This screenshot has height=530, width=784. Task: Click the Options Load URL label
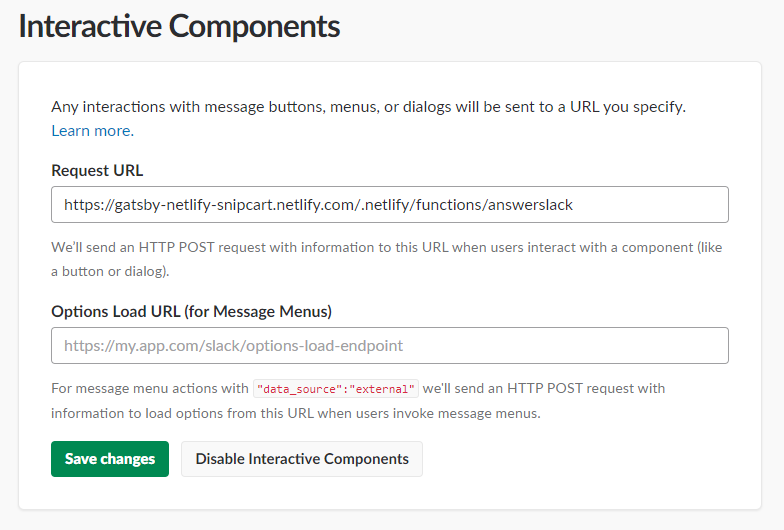192,312
